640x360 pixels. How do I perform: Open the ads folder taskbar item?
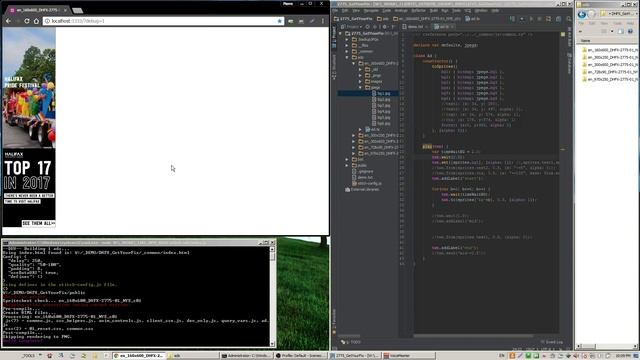(193, 356)
